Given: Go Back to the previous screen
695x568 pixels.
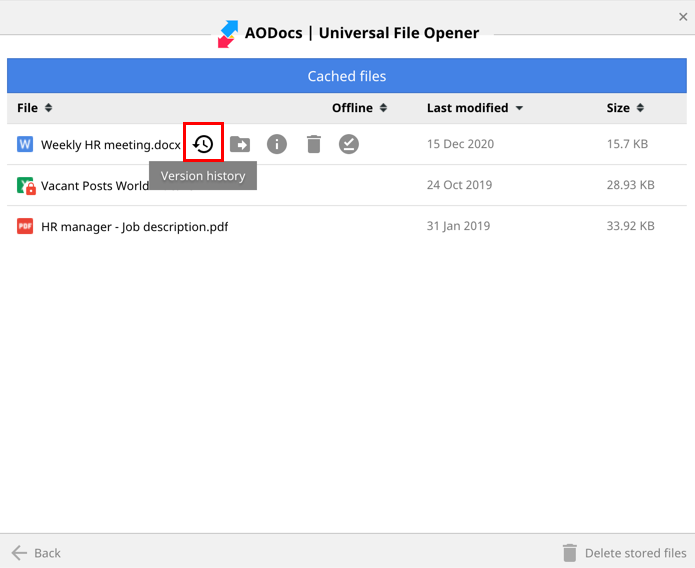Looking at the screenshot, I should point(36,553).
